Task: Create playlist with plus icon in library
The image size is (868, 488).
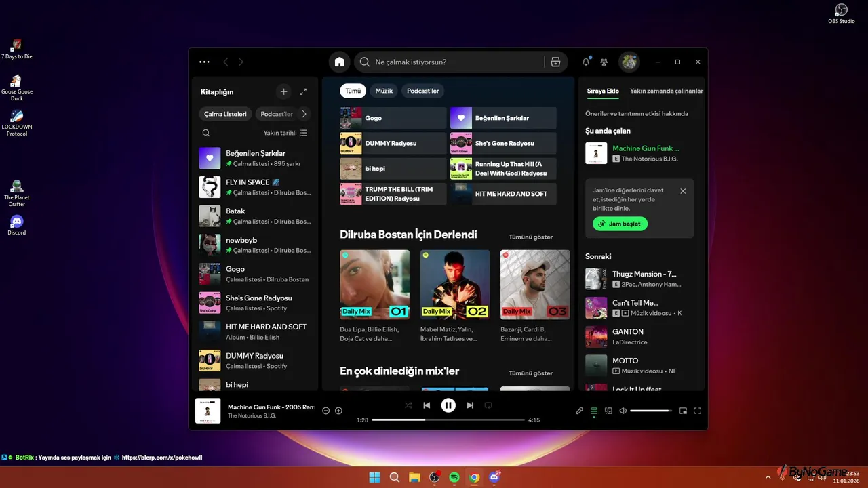Action: click(283, 91)
